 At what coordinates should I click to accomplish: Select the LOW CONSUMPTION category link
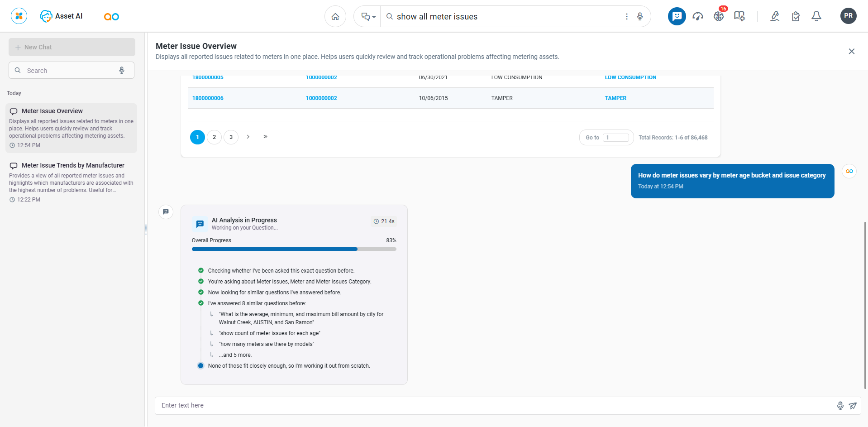[630, 77]
